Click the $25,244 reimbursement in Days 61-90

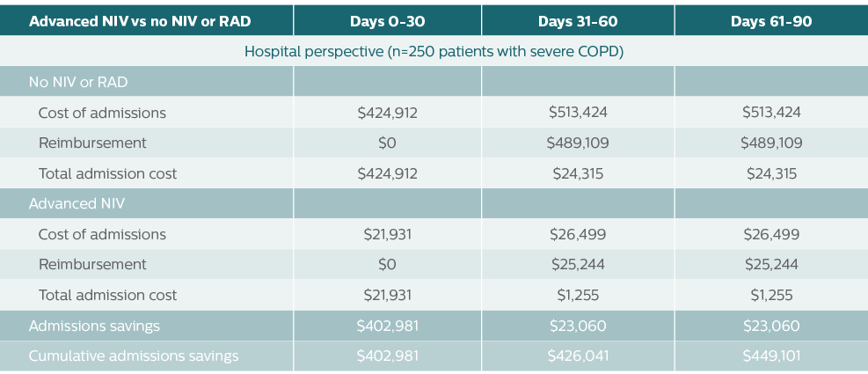(771, 264)
